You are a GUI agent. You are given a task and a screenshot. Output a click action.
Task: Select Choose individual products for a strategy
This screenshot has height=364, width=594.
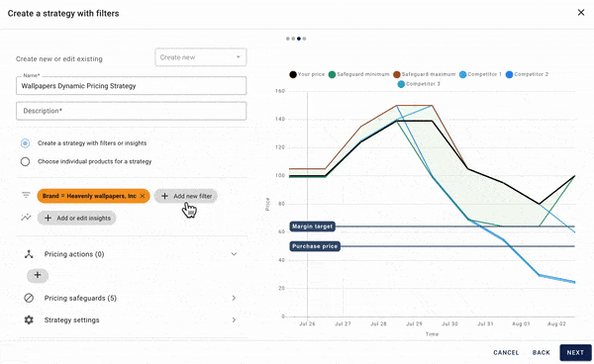(25, 161)
